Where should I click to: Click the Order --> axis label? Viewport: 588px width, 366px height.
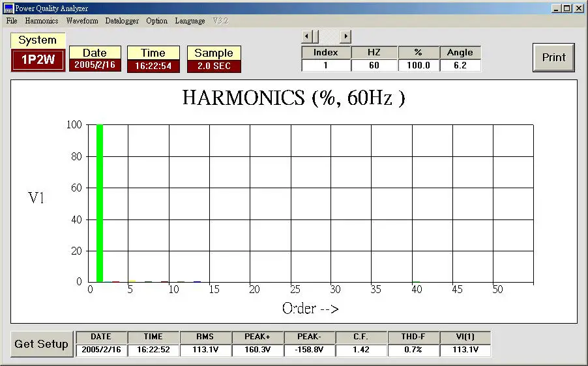[310, 308]
